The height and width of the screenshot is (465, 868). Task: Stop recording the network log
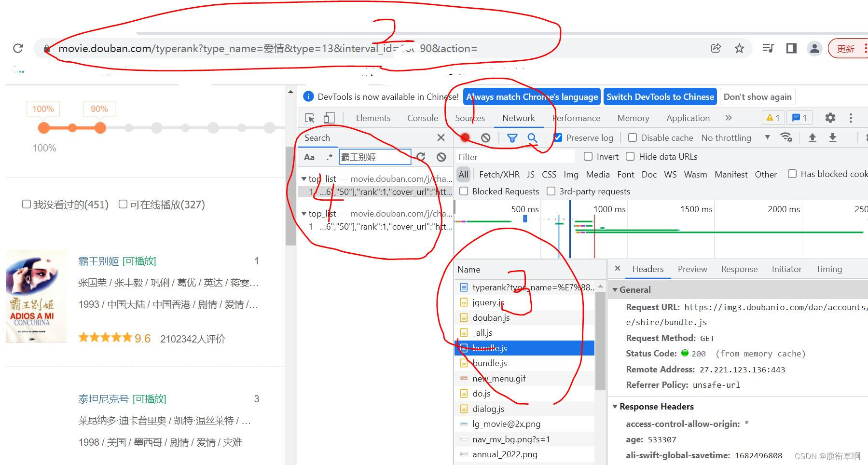coord(465,138)
